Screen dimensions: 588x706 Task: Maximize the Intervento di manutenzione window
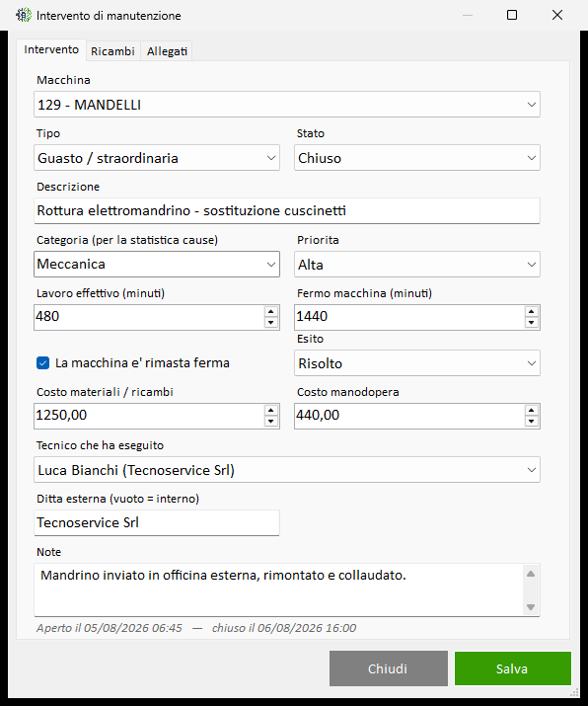(512, 16)
